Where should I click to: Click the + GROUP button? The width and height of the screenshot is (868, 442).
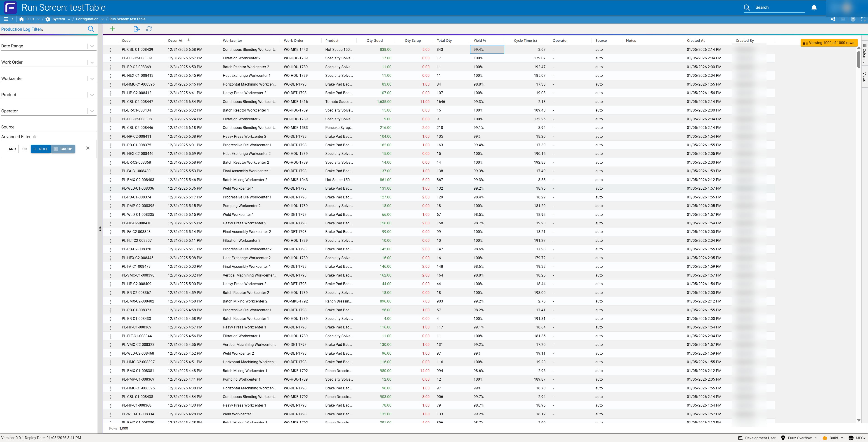click(x=63, y=149)
